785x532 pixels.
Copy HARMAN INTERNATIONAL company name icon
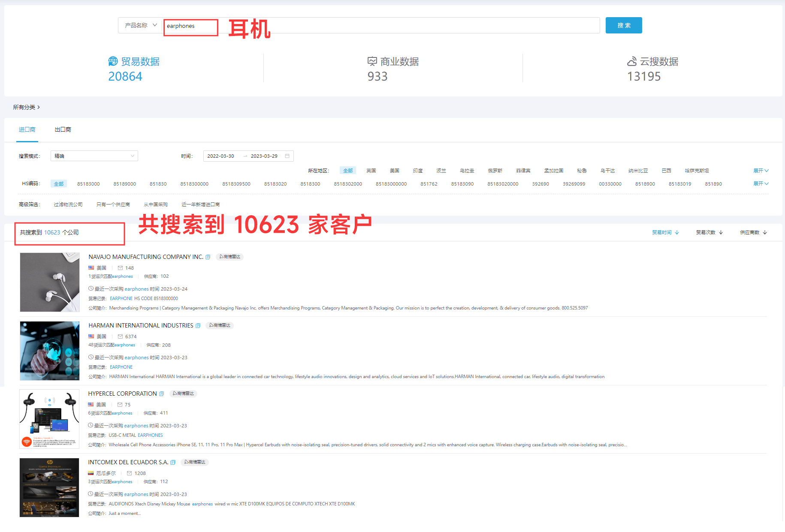tap(198, 326)
